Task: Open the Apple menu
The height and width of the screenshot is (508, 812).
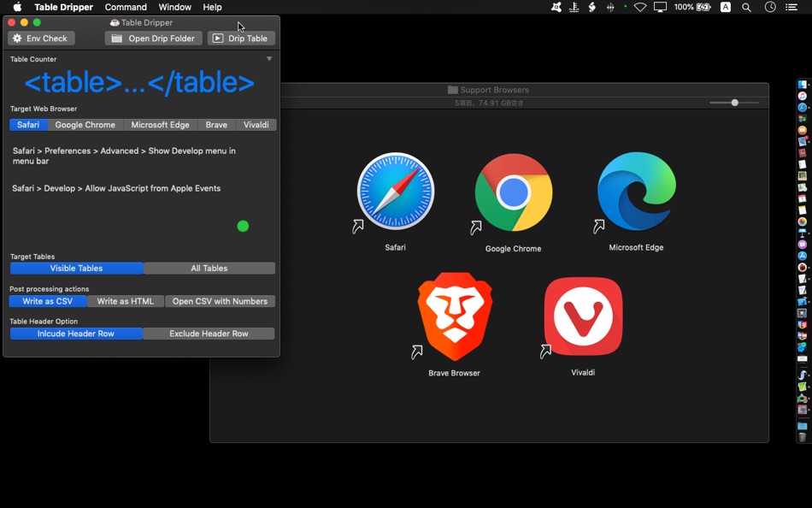Action: pos(17,7)
